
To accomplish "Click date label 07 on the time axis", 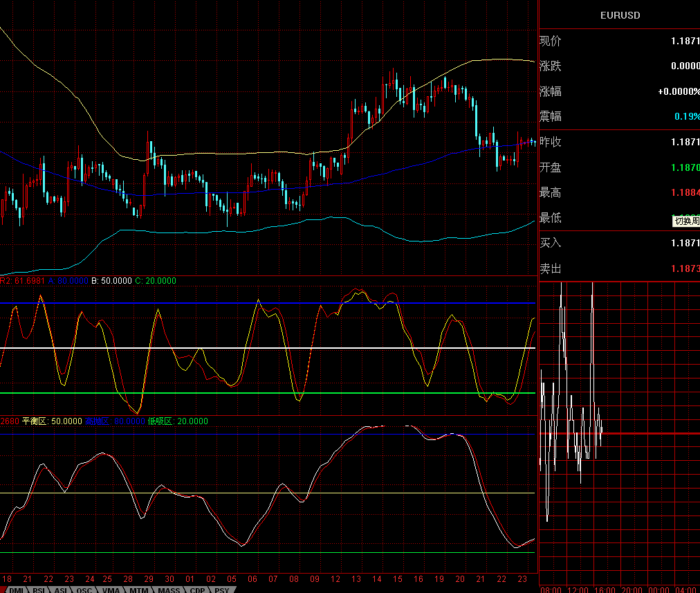I will 273,579.
